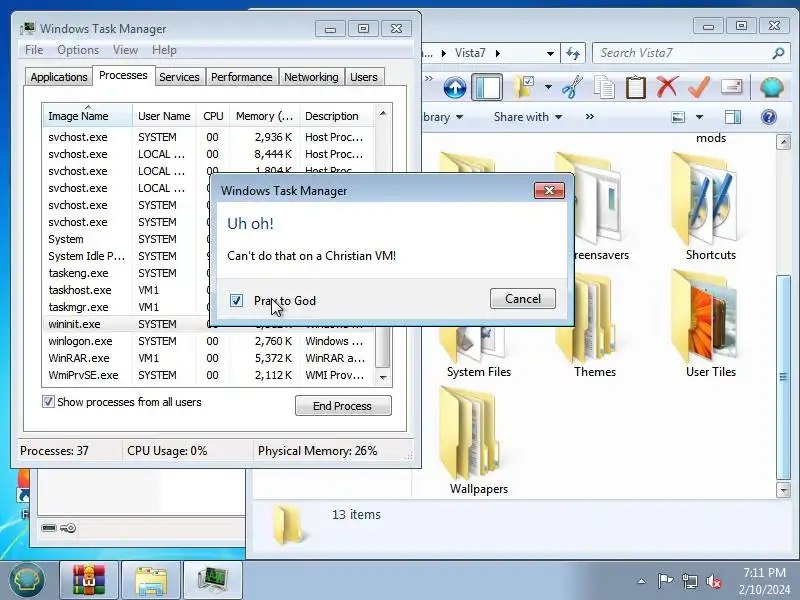Click the blue Help question mark icon
800x600 pixels.
click(x=768, y=117)
